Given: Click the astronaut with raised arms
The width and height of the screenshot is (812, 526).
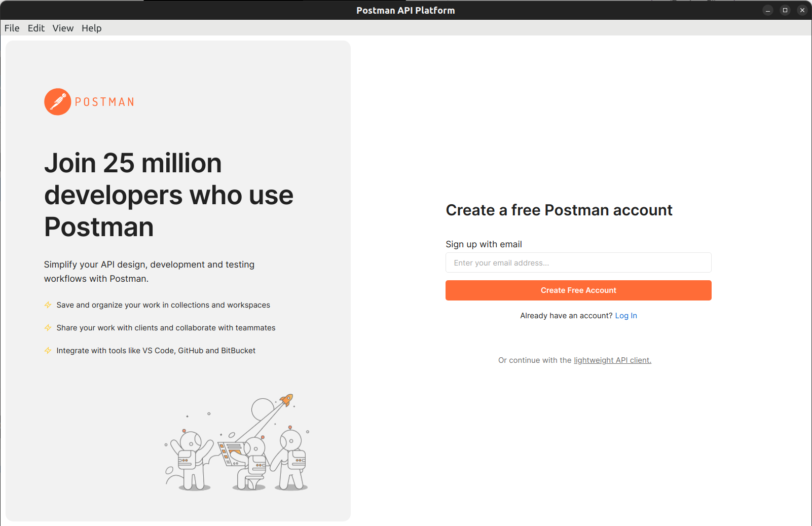Looking at the screenshot, I should (x=191, y=460).
